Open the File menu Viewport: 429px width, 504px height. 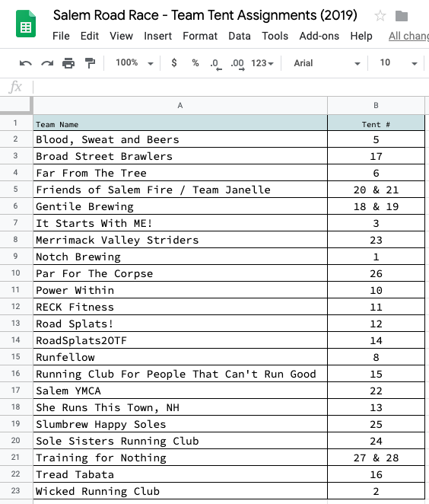click(x=61, y=36)
